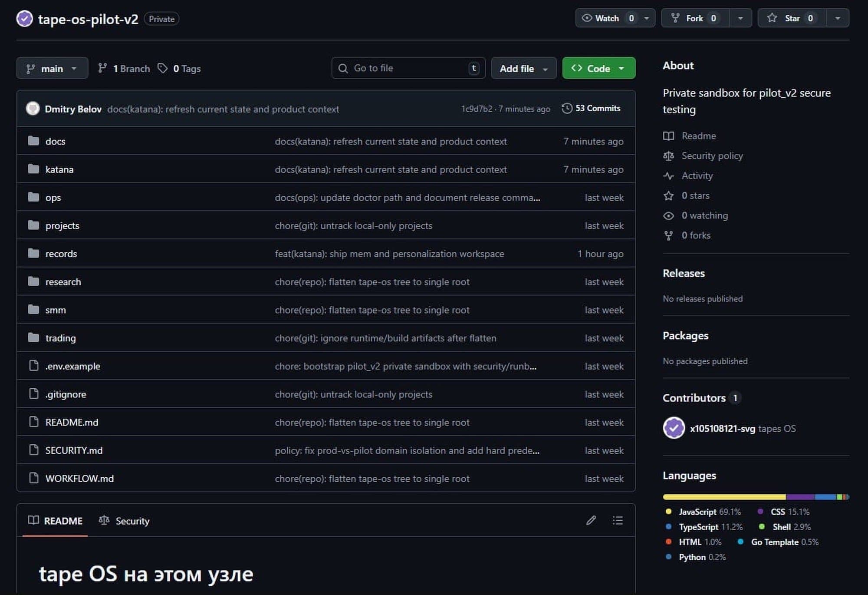Click the tags label icon
The width and height of the screenshot is (868, 595).
pos(162,68)
